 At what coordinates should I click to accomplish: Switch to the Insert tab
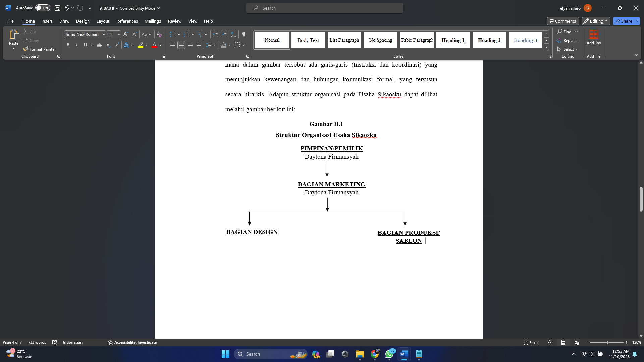click(47, 21)
